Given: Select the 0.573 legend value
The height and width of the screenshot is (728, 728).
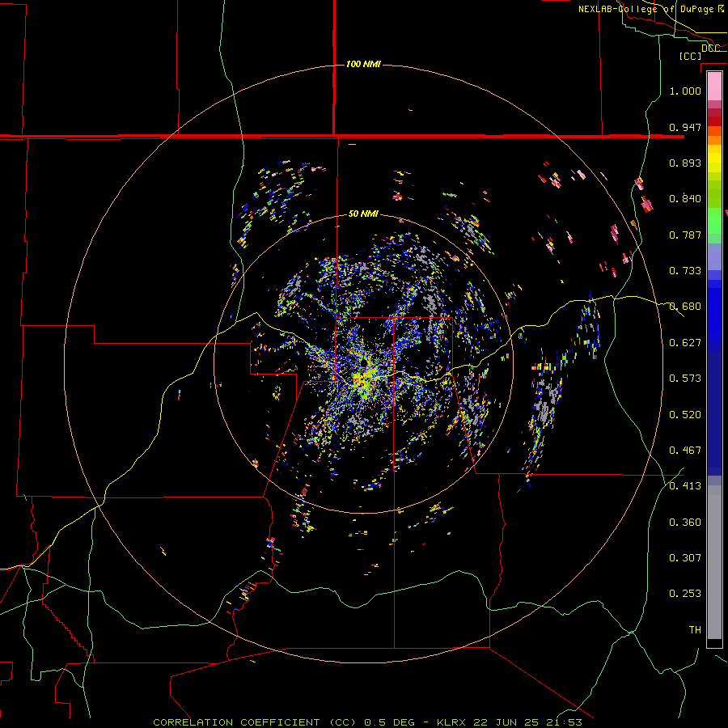Looking at the screenshot, I should point(685,379).
